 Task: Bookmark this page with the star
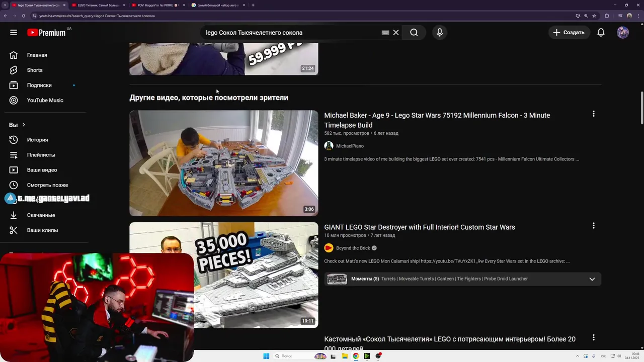click(x=594, y=16)
